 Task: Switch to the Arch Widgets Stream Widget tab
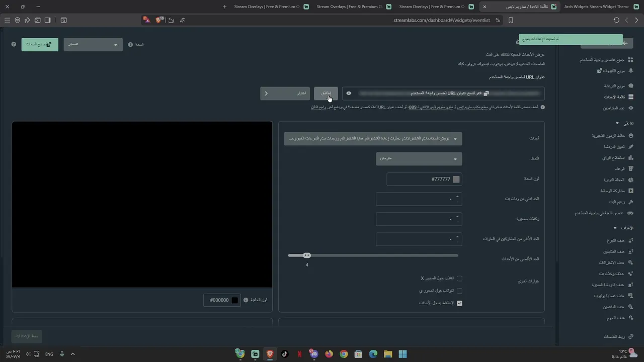pyautogui.click(x=596, y=7)
